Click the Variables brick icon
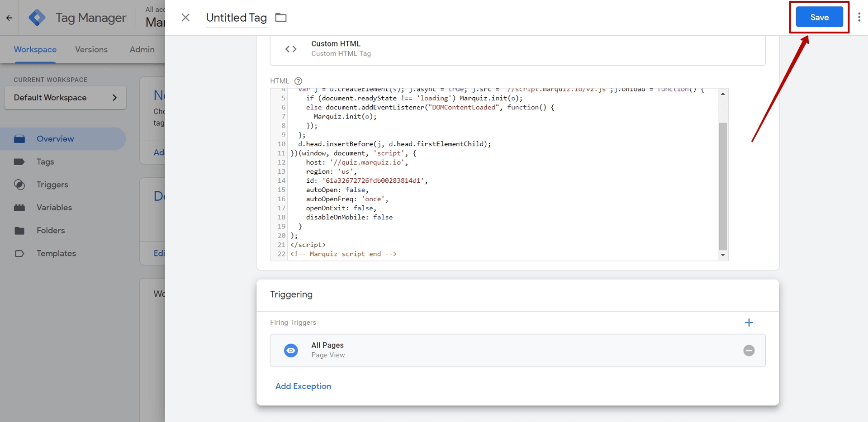868x422 pixels. pyautogui.click(x=19, y=208)
